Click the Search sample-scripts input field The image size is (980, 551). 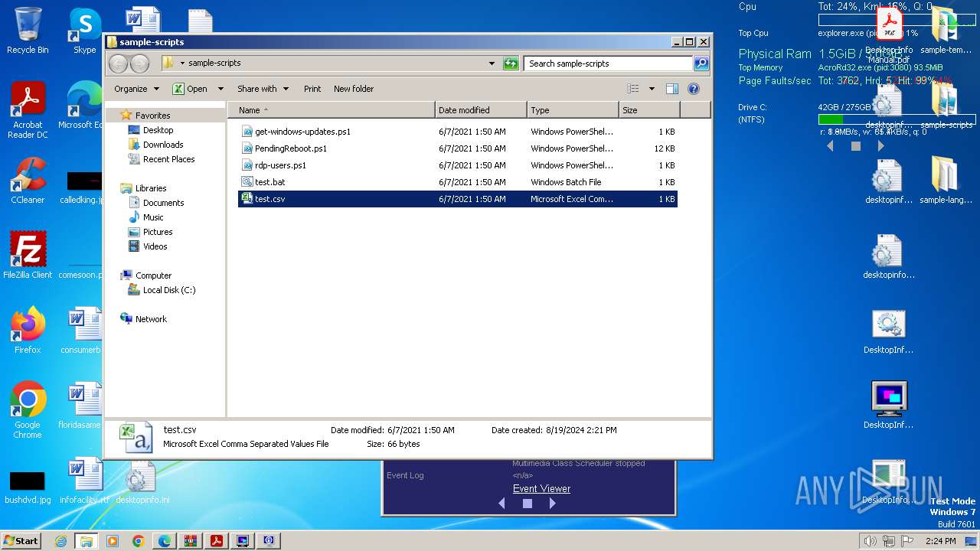[609, 64]
